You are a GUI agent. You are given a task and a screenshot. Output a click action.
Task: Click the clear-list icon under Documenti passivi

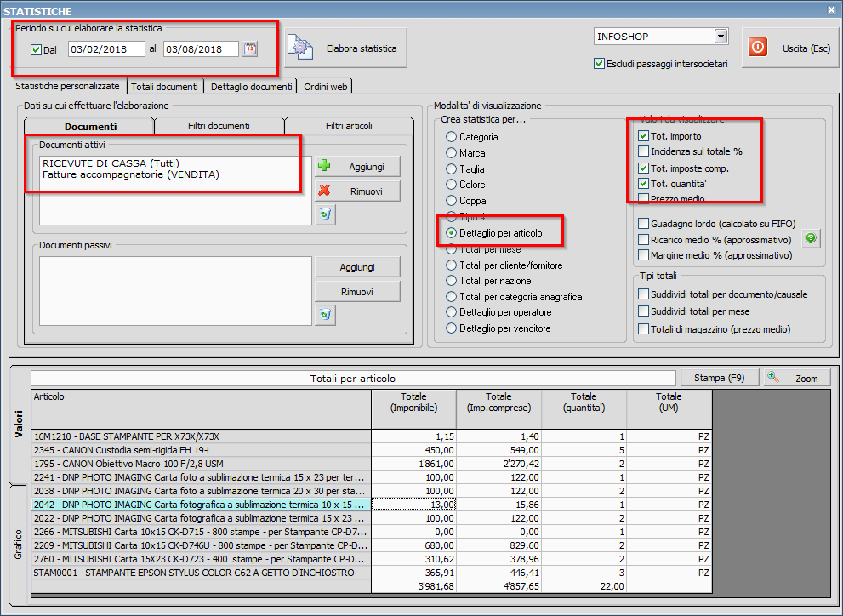tap(324, 316)
